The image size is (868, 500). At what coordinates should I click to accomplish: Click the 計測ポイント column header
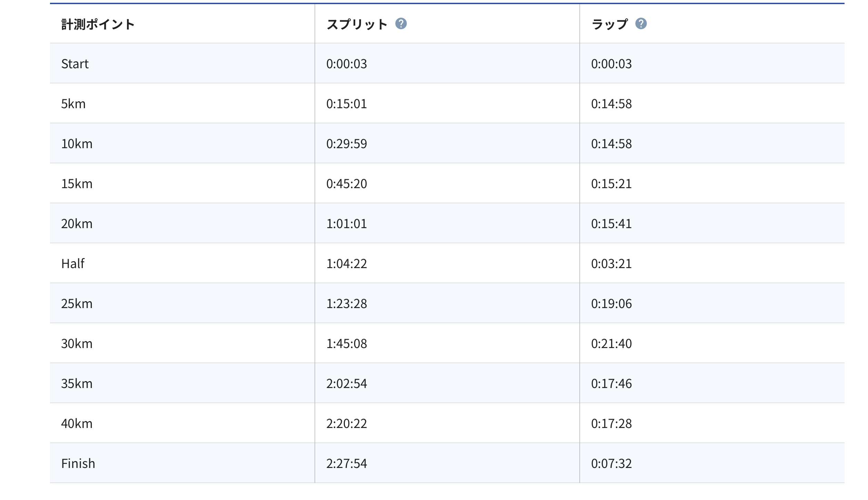point(98,24)
